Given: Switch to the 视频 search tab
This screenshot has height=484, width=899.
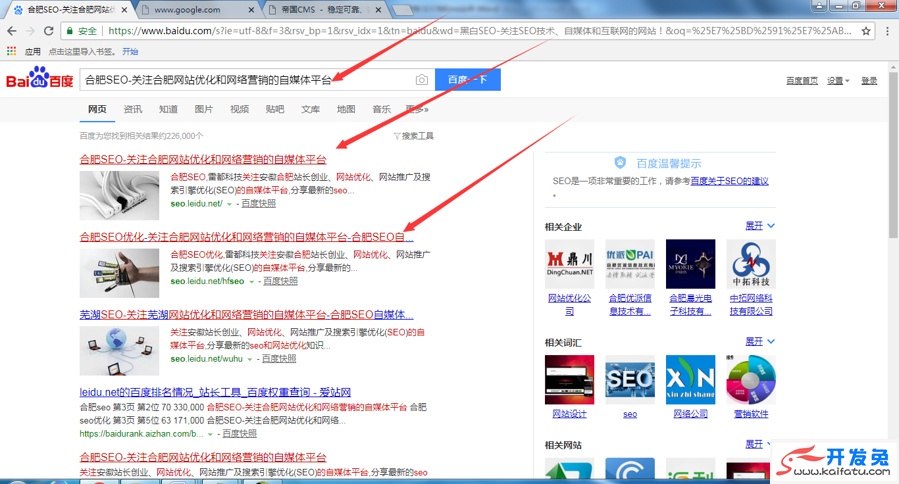Looking at the screenshot, I should (240, 109).
